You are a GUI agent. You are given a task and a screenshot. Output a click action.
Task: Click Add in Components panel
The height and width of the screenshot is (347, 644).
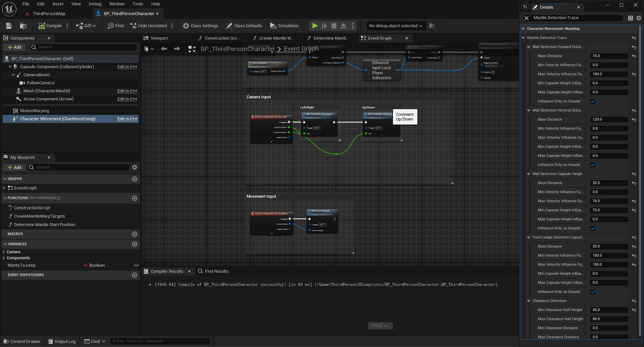click(14, 47)
